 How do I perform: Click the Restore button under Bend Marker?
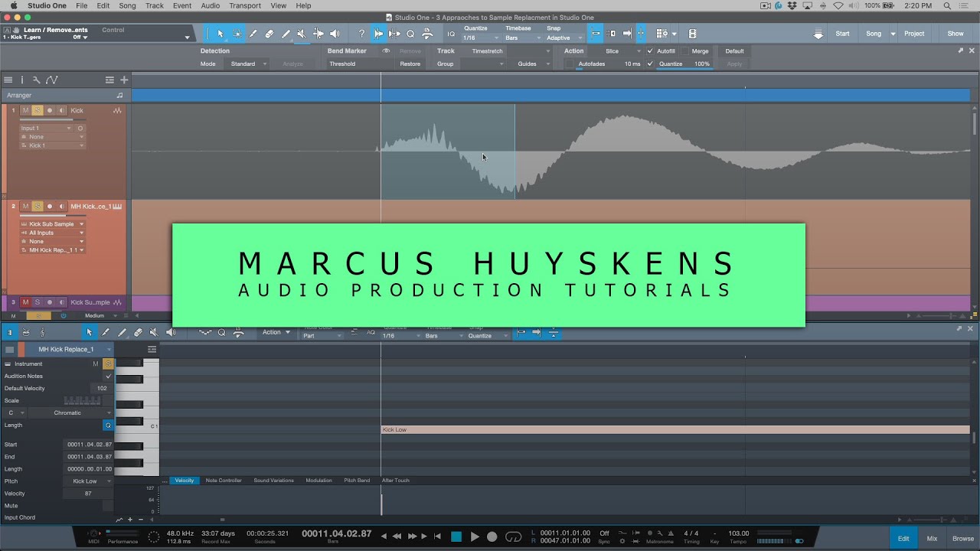[x=410, y=64]
